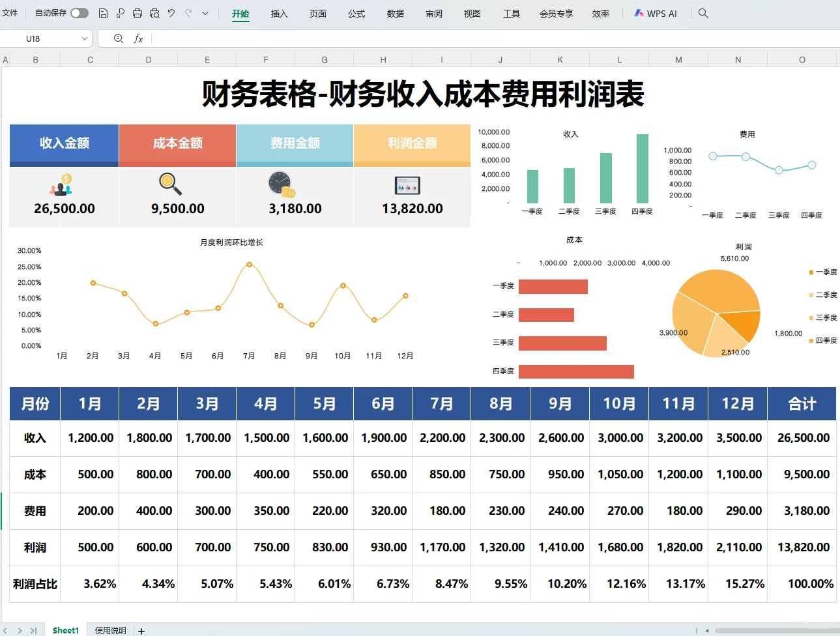
Task: Open the 审阅 ribbon tab
Action: (434, 14)
